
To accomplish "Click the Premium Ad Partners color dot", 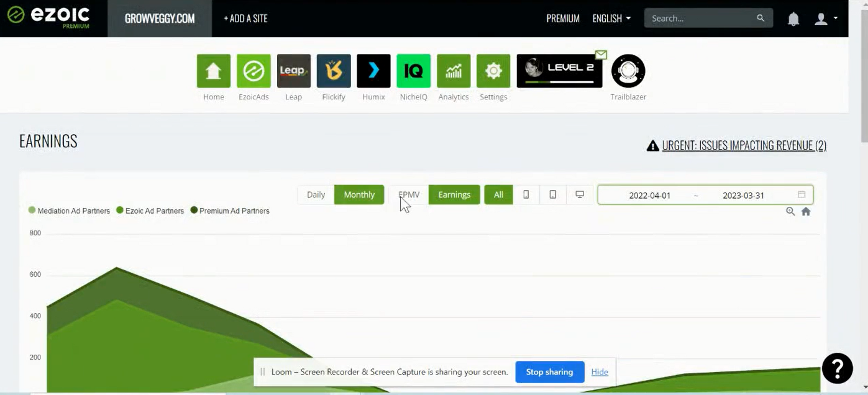I will tap(194, 210).
